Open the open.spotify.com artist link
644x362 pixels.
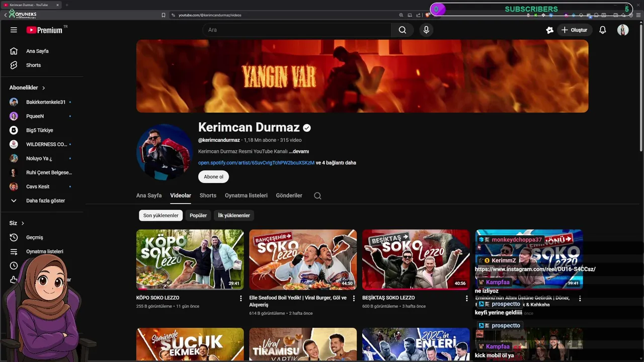pos(256,163)
